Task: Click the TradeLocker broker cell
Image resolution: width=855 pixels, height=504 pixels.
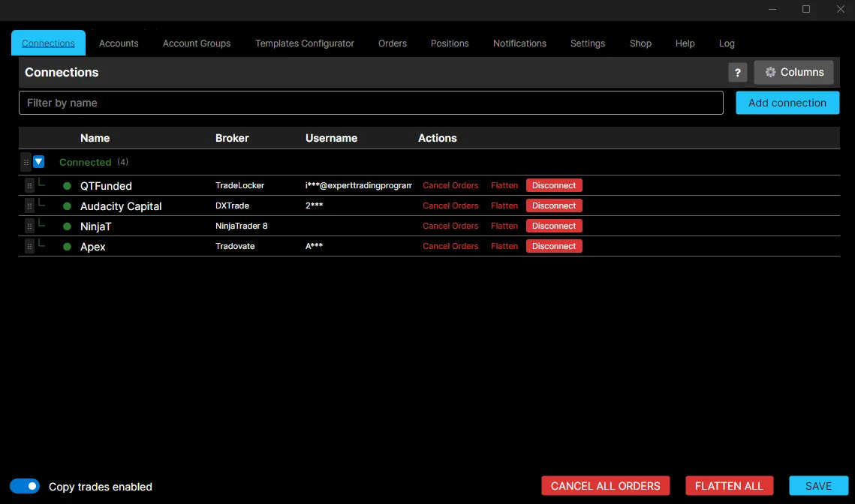Action: point(239,185)
